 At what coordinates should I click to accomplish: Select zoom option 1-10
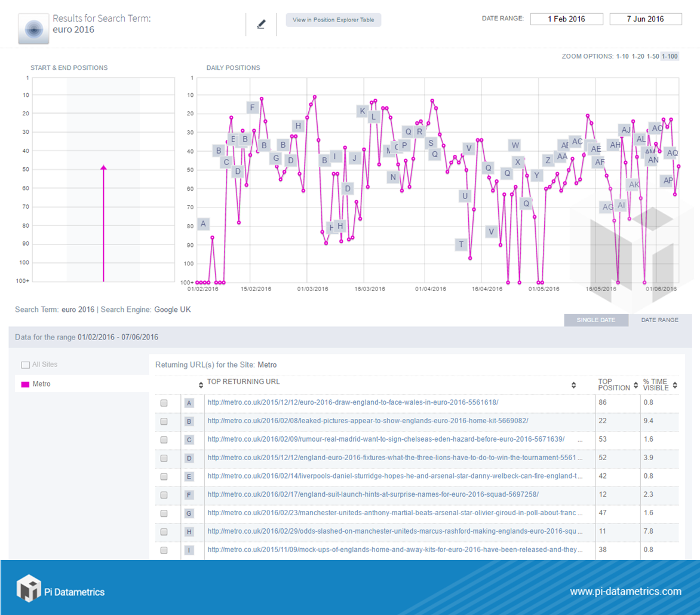coord(622,56)
